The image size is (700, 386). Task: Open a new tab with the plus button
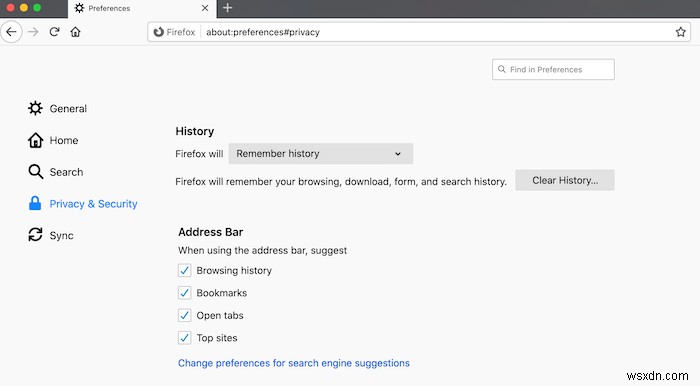pos(228,8)
